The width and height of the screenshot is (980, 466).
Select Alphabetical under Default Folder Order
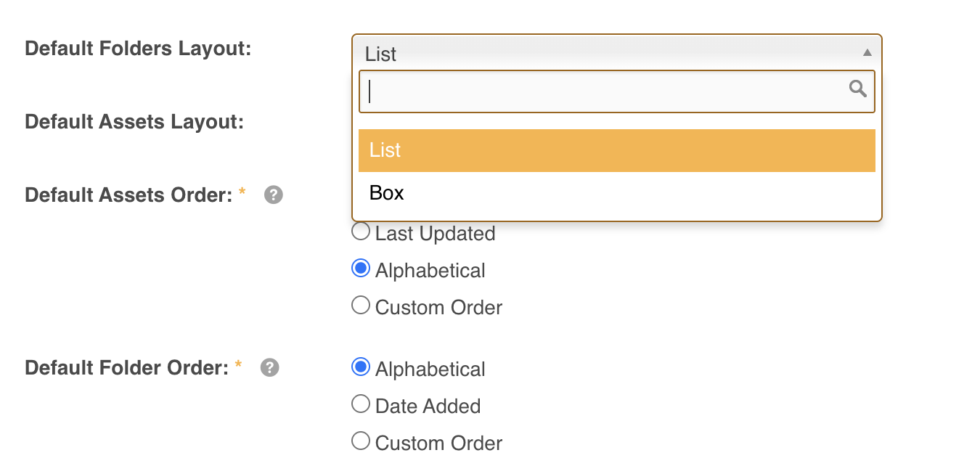coord(361,367)
